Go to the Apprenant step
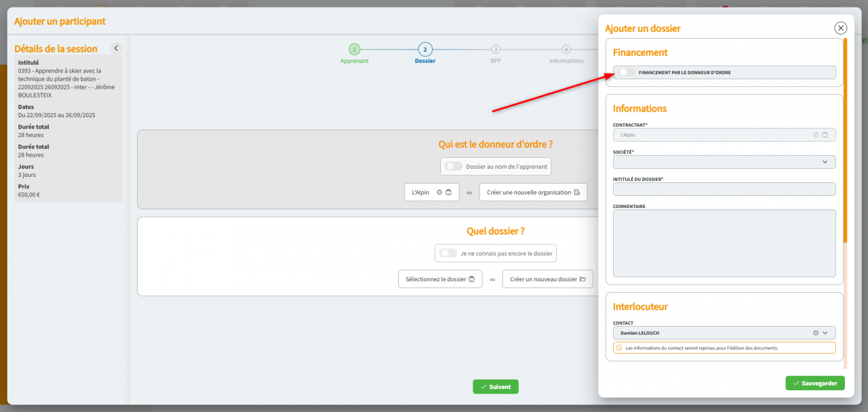The width and height of the screenshot is (868, 412). pyautogui.click(x=355, y=50)
